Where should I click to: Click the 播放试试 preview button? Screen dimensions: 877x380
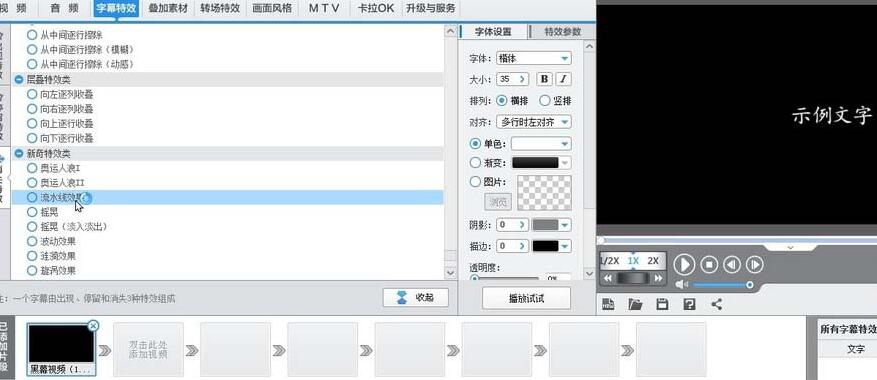pyautogui.click(x=526, y=298)
